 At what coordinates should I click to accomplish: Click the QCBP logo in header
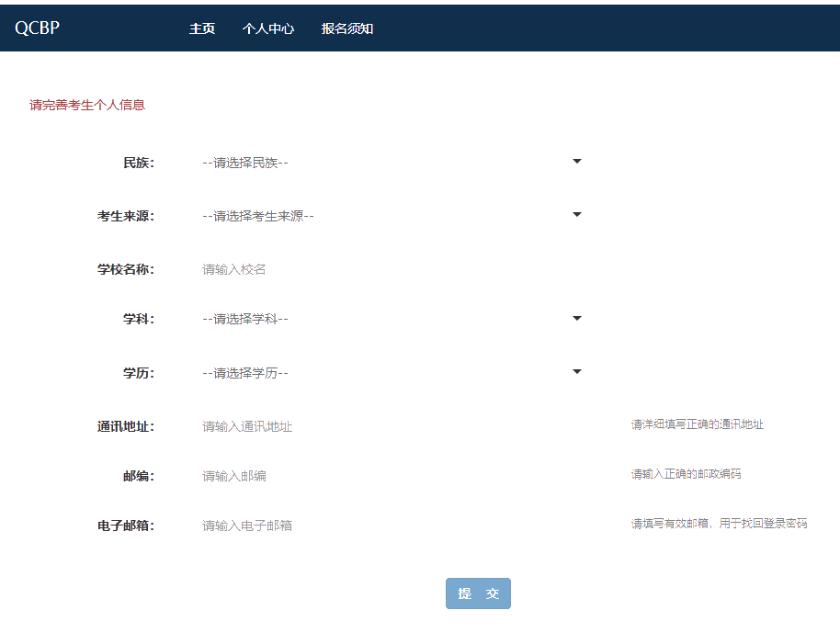coord(37,28)
